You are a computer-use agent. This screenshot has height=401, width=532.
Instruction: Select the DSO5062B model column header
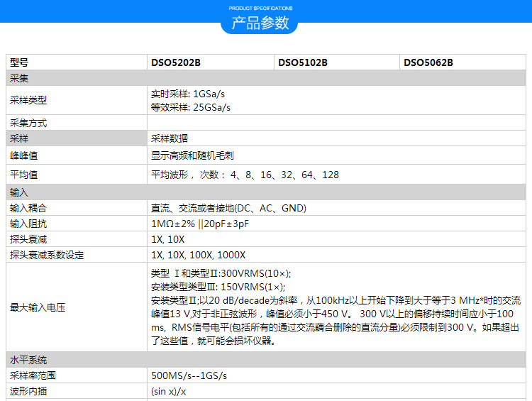coord(428,62)
